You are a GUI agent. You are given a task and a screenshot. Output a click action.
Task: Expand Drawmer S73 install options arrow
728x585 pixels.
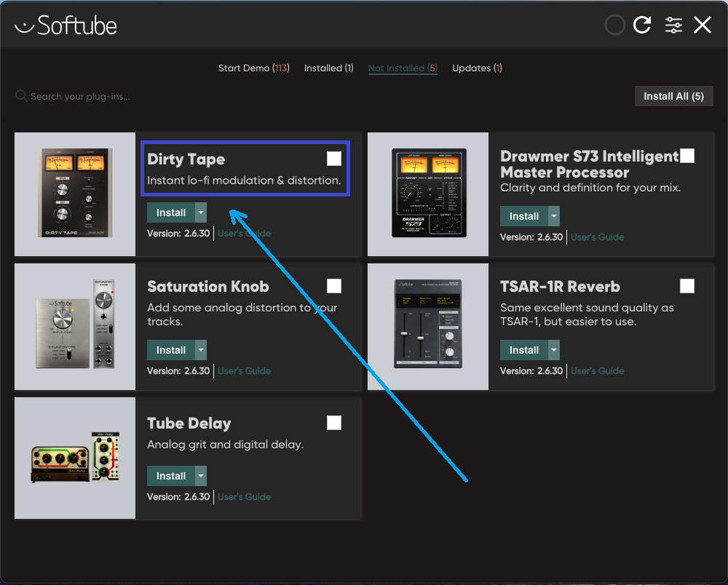coord(554,216)
